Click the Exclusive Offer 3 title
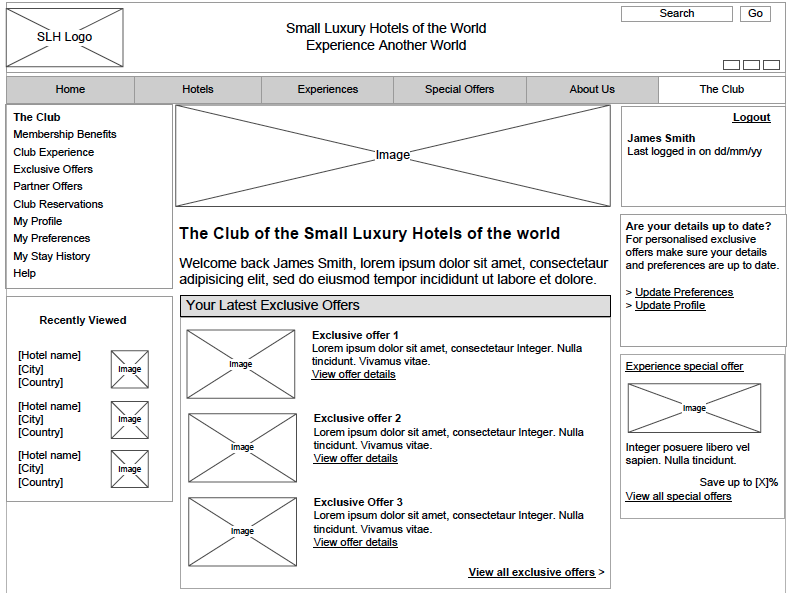This screenshot has width=793, height=593. (358, 503)
